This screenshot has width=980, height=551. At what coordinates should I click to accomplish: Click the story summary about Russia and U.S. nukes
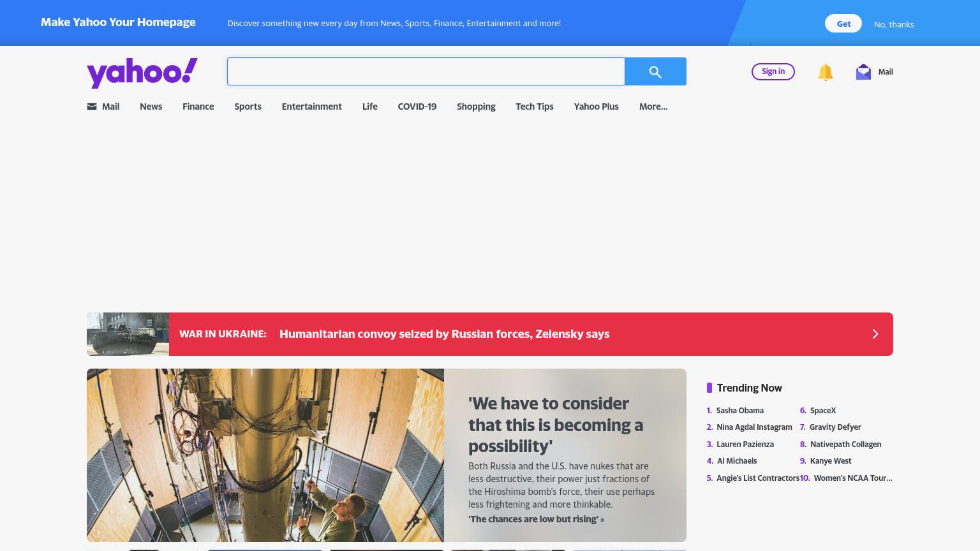561,485
